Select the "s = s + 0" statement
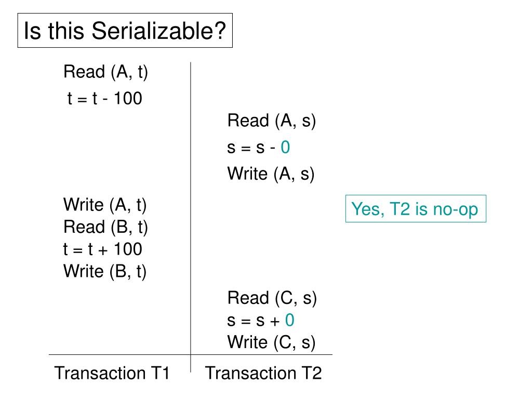Screen dimensions: 532x399 click(x=260, y=321)
